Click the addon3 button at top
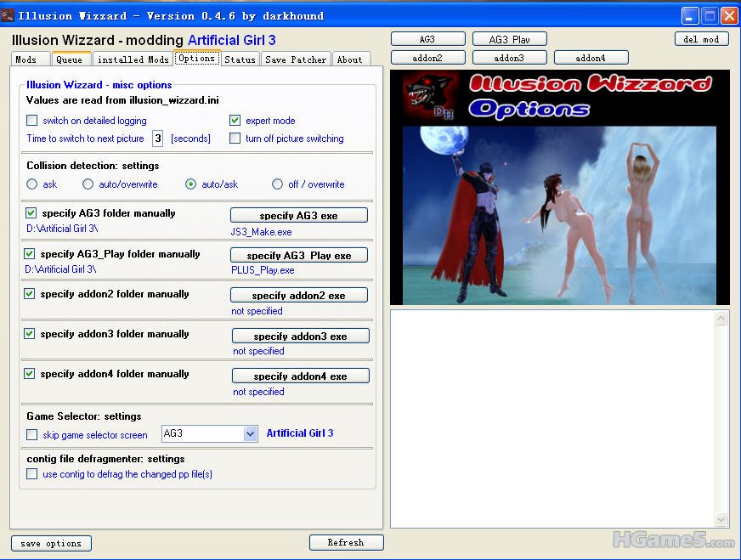Image resolution: width=741 pixels, height=560 pixels. (510, 58)
